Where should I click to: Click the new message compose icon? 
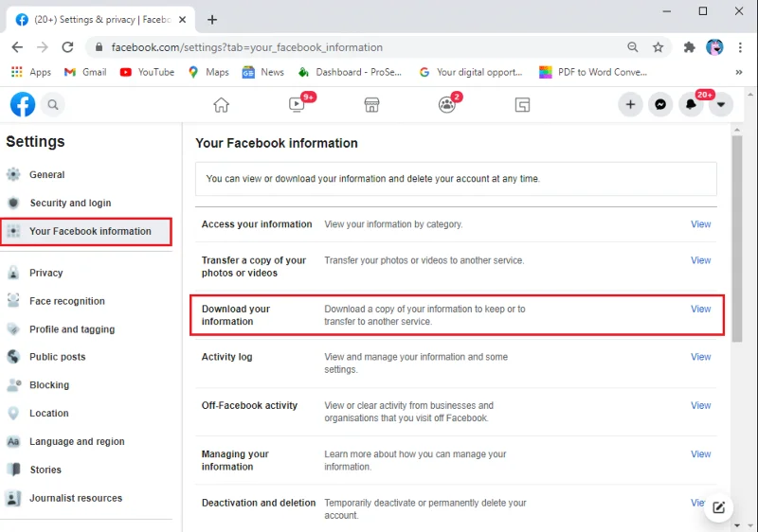718,507
